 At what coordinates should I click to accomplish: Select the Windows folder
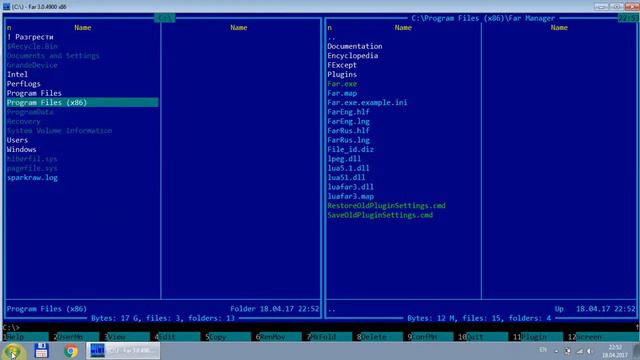pyautogui.click(x=22, y=150)
